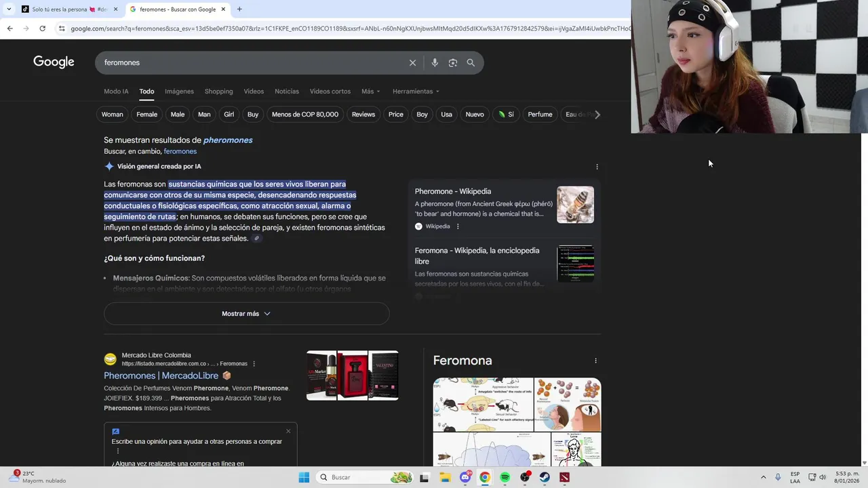Apply the Woman filter chip
The image size is (868, 488).
click(112, 115)
